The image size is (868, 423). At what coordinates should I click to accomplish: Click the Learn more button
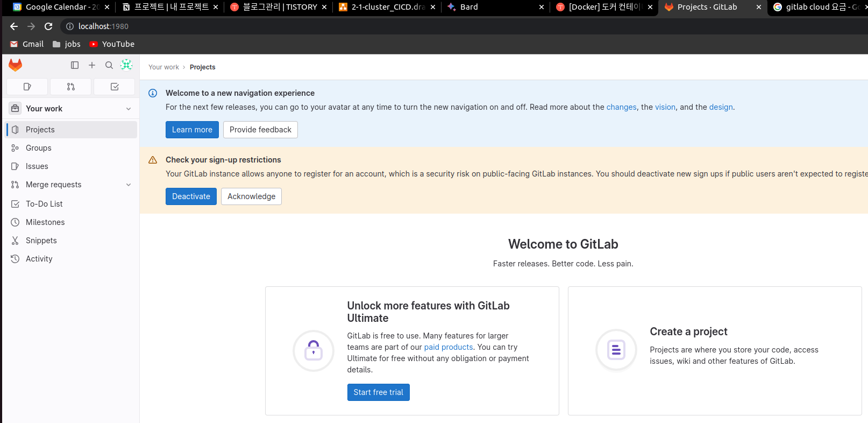coord(192,130)
